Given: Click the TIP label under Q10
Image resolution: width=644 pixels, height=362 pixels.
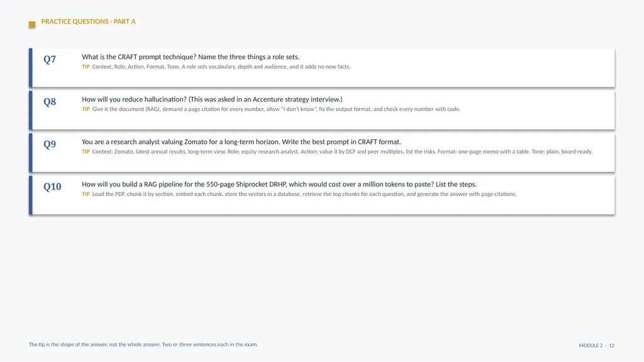Looking at the screenshot, I should [86, 194].
